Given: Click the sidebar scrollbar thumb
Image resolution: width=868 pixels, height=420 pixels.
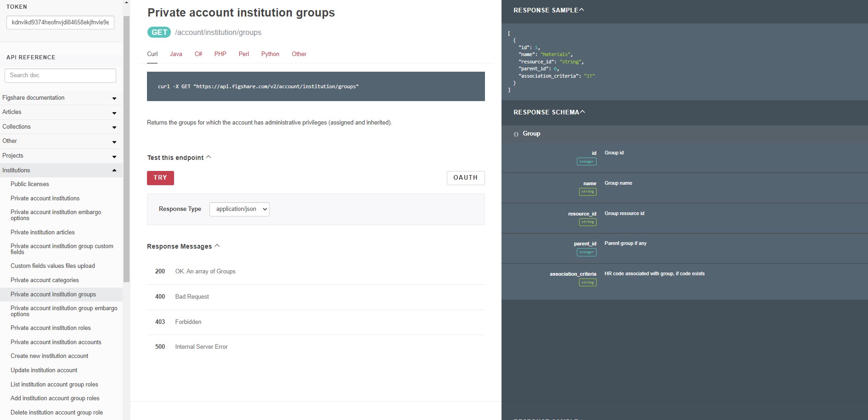Looking at the screenshot, I should coord(126,149).
